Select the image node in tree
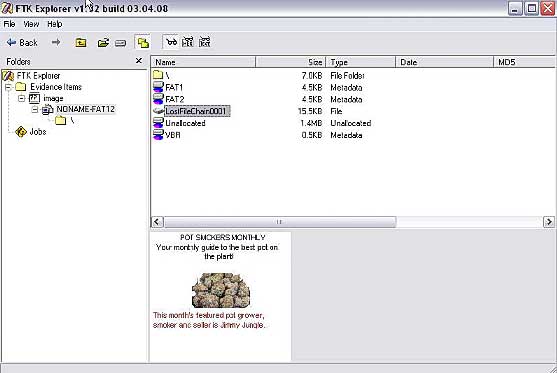 pos(53,98)
